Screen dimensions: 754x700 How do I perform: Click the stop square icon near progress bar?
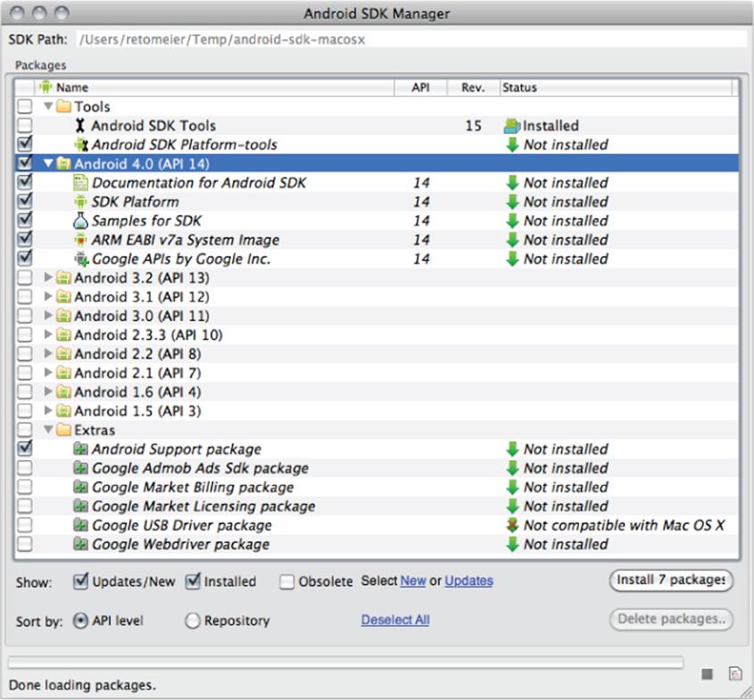click(707, 674)
